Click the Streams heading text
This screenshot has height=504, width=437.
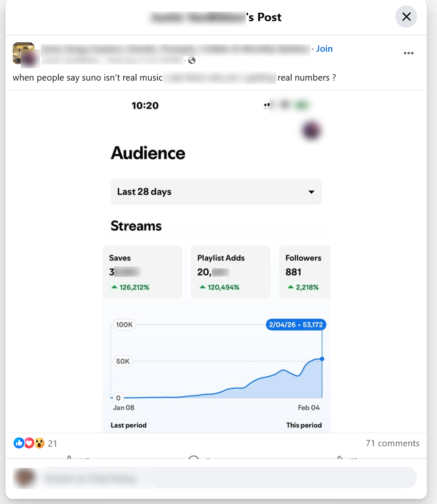tap(136, 226)
